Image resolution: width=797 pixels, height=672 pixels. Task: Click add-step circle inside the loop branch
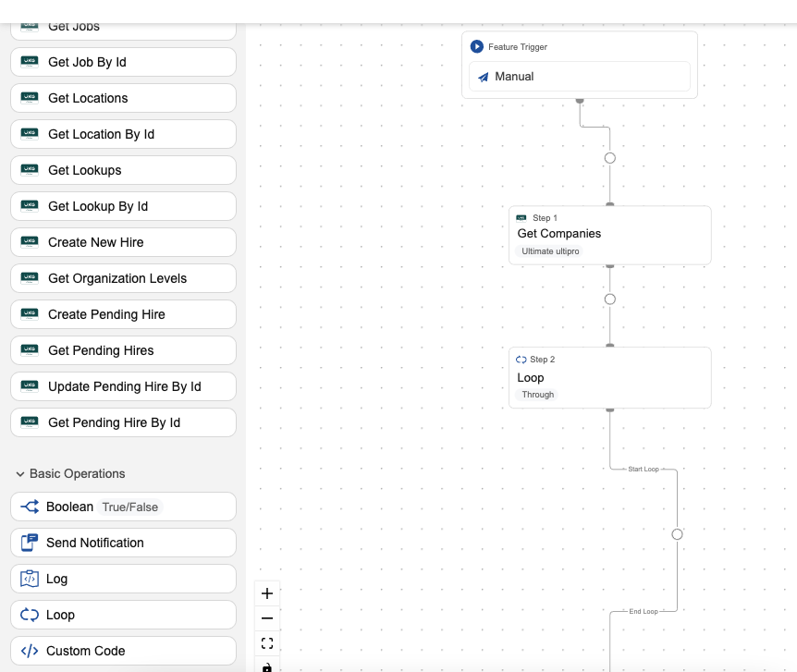[677, 534]
